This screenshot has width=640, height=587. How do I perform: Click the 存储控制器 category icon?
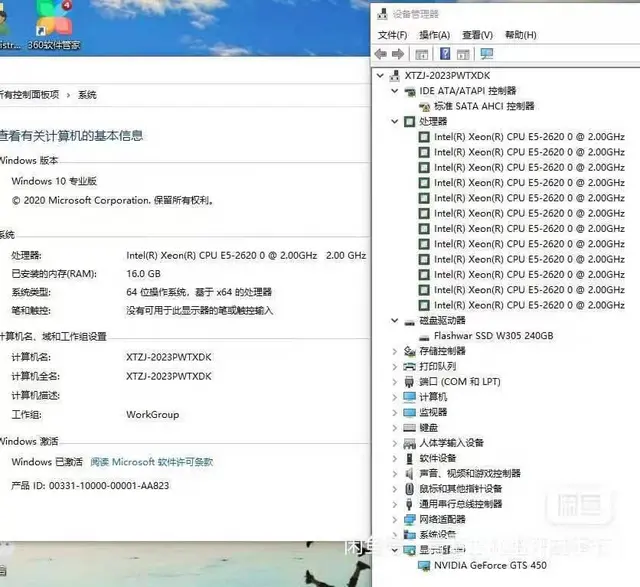[x=409, y=351]
